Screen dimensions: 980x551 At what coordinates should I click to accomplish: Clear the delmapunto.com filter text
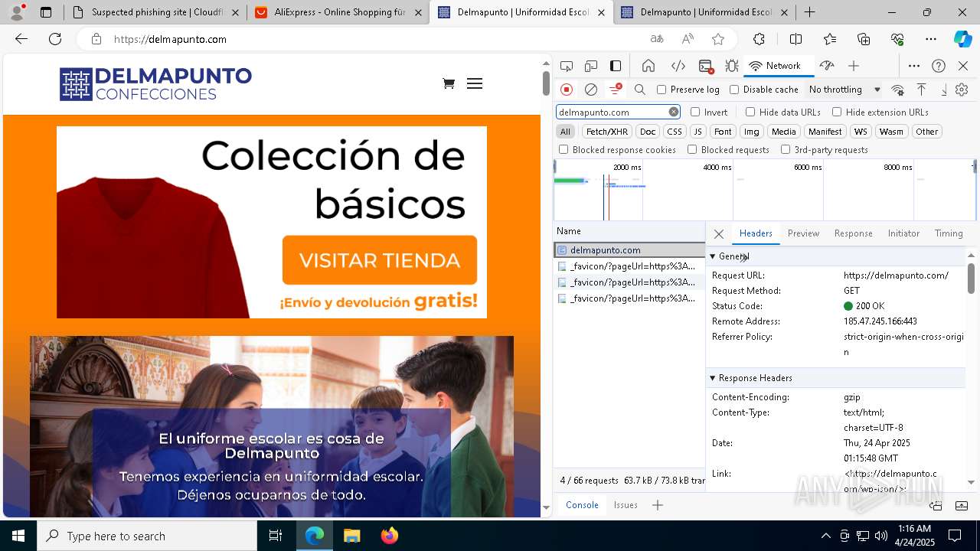click(674, 112)
